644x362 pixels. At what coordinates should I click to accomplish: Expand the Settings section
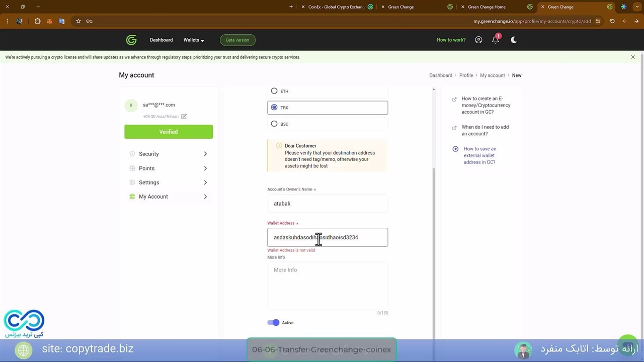tap(168, 183)
